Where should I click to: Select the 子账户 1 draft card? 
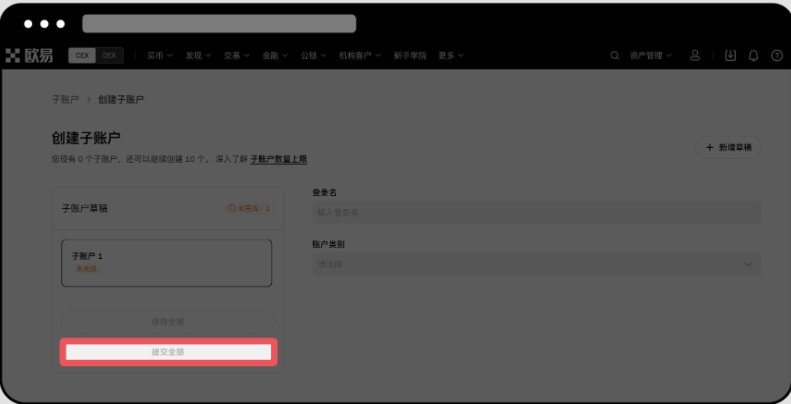click(166, 262)
